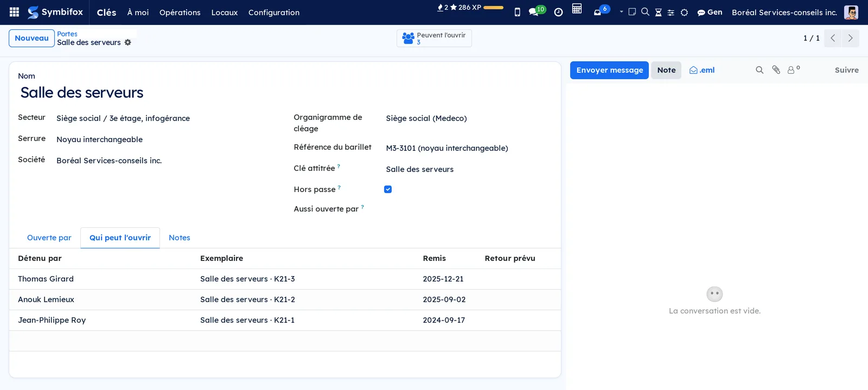The height and width of the screenshot is (390, 868).
Task: Search messages with chatter magnifier icon
Action: point(759,70)
